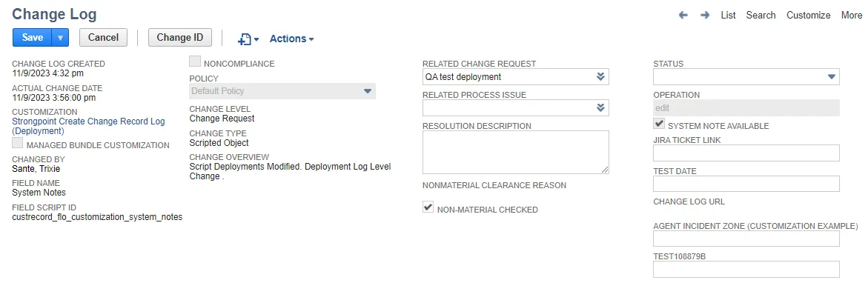The image size is (868, 283).
Task: Open the More menu
Action: coord(852,16)
